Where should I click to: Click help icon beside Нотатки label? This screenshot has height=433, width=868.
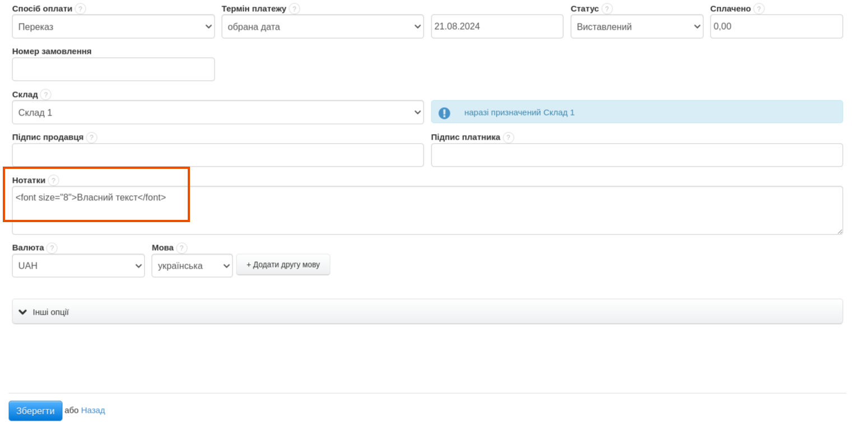point(53,180)
